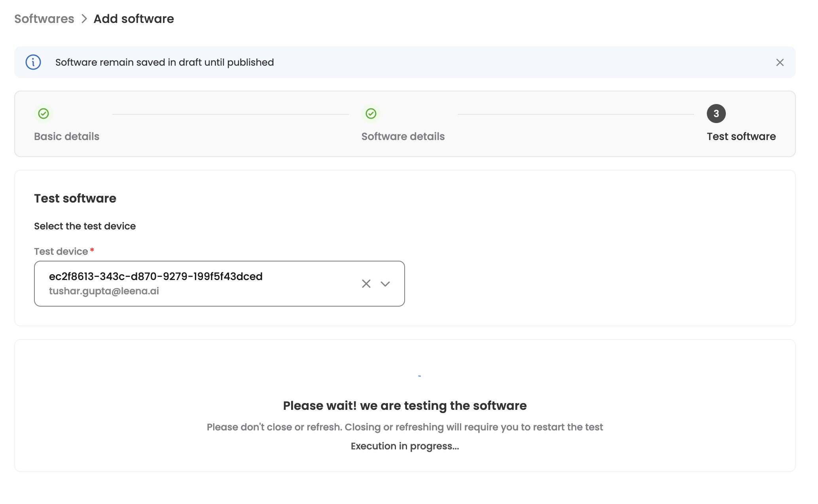This screenshot has width=818, height=504.
Task: Click the Add software breadcrumb title
Action: [134, 19]
